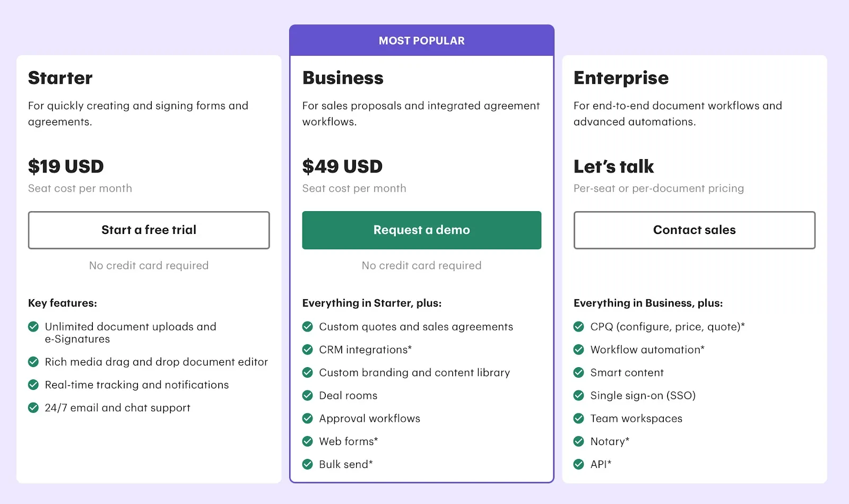Click the checkmark next to CRM integrations

[x=307, y=350]
